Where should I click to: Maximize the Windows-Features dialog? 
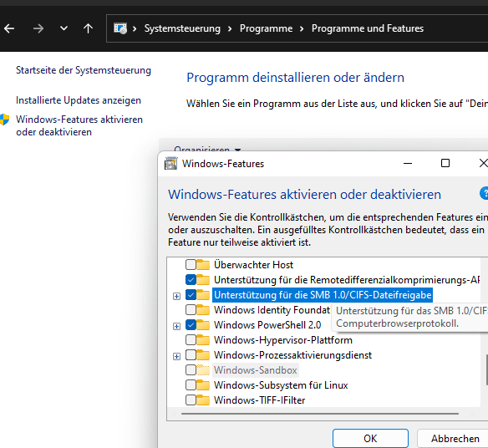click(x=445, y=163)
